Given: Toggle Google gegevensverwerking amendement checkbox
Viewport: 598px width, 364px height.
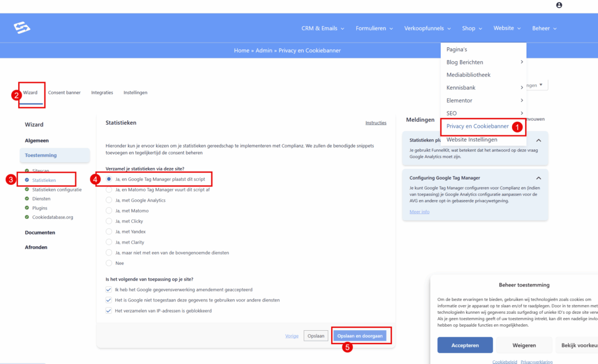Looking at the screenshot, I should (109, 289).
